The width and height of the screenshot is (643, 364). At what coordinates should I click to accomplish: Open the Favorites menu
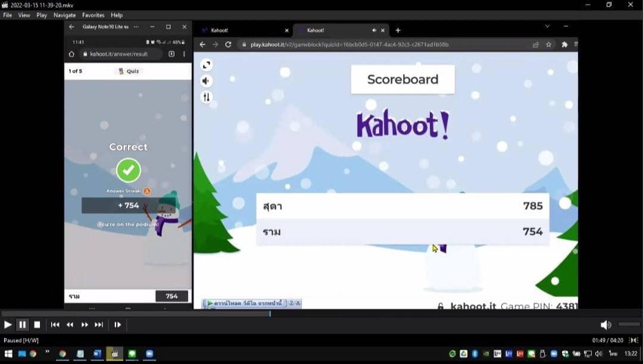coord(93,15)
